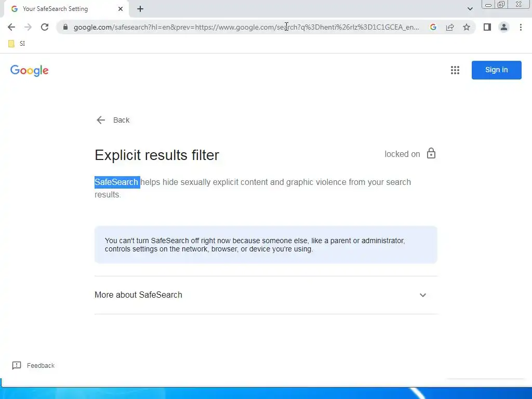The image size is (532, 399).
Task: Click the browser forward arrow
Action: point(28,27)
